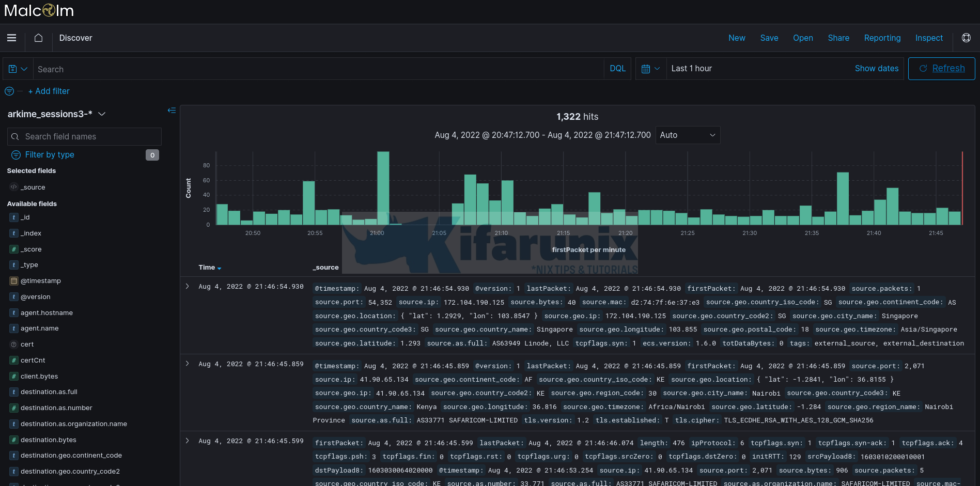Screen dimensions: 980x486
Task: Open the calendar quick date menu
Action: (650, 69)
